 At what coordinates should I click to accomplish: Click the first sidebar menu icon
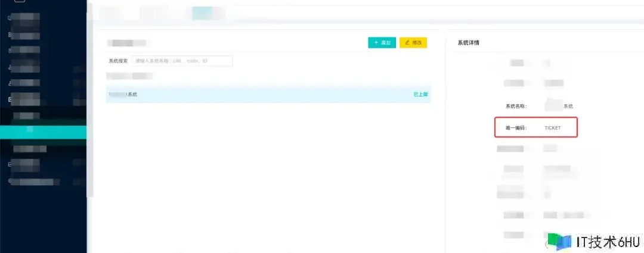pyautogui.click(x=10, y=18)
